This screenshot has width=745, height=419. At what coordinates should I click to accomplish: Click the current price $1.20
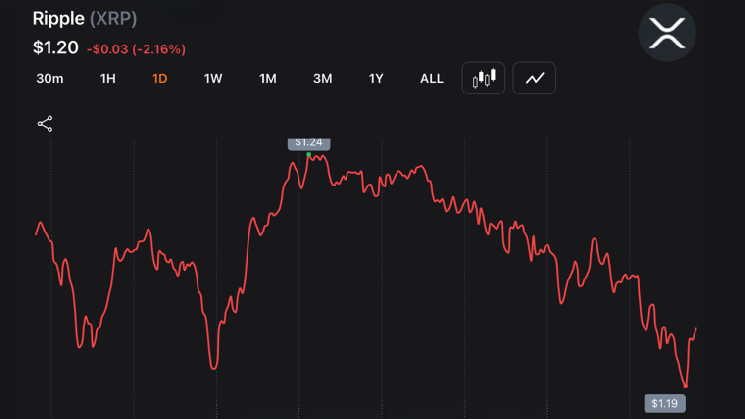click(x=56, y=48)
